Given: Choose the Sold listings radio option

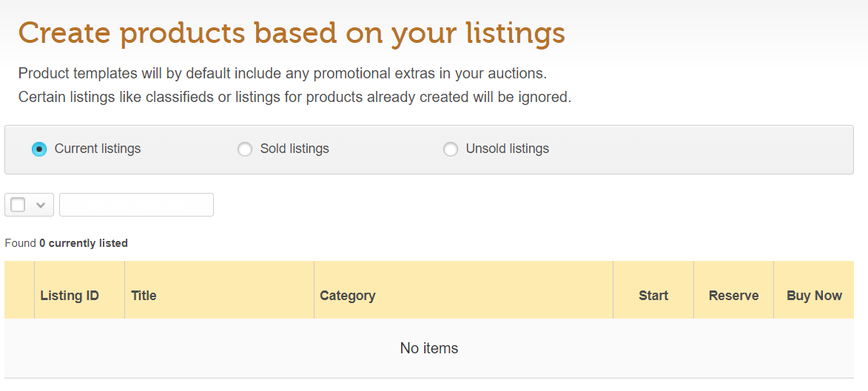Looking at the screenshot, I should pyautogui.click(x=245, y=149).
